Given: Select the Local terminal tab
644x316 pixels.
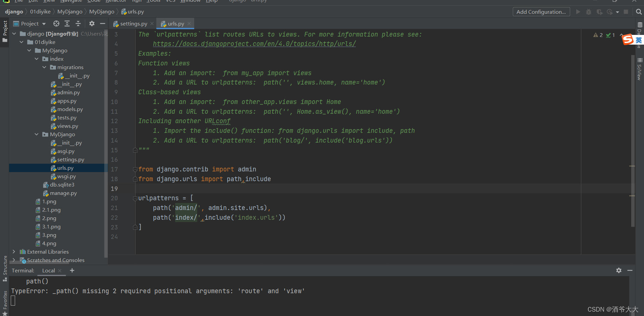Looking at the screenshot, I should (x=49, y=270).
